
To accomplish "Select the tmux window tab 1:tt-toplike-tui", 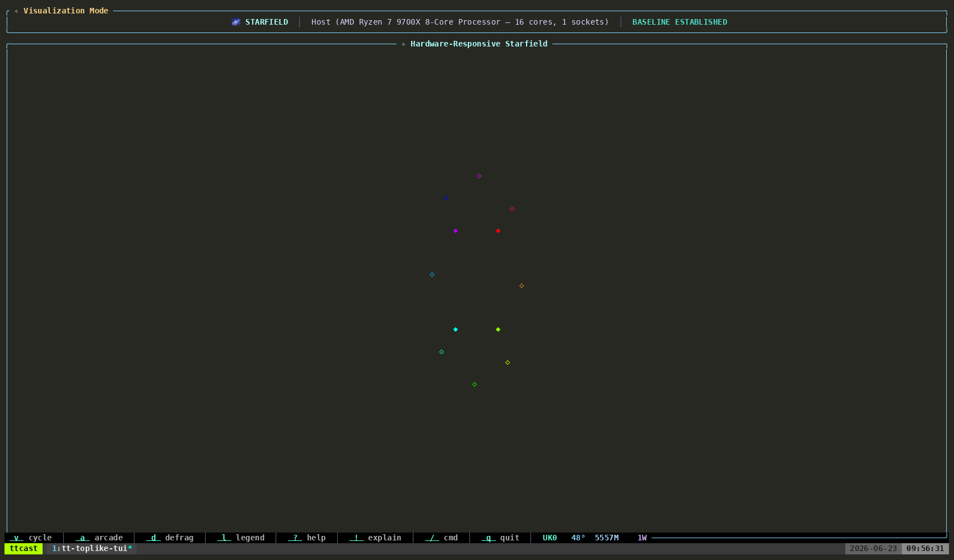I will (x=92, y=548).
